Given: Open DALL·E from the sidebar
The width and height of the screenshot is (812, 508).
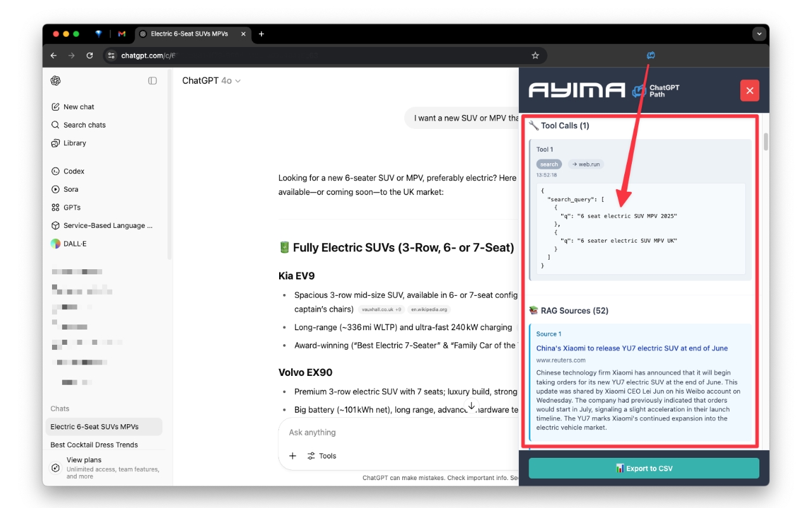Looking at the screenshot, I should tap(68, 244).
